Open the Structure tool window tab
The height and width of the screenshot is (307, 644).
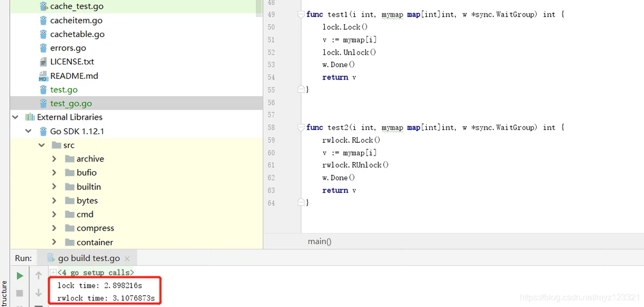tap(4, 293)
